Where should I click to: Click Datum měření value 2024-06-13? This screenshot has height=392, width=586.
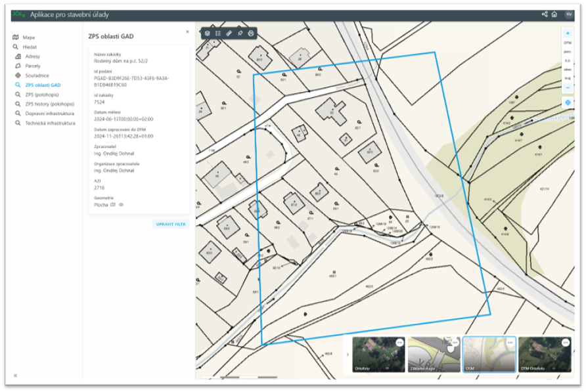coord(124,120)
